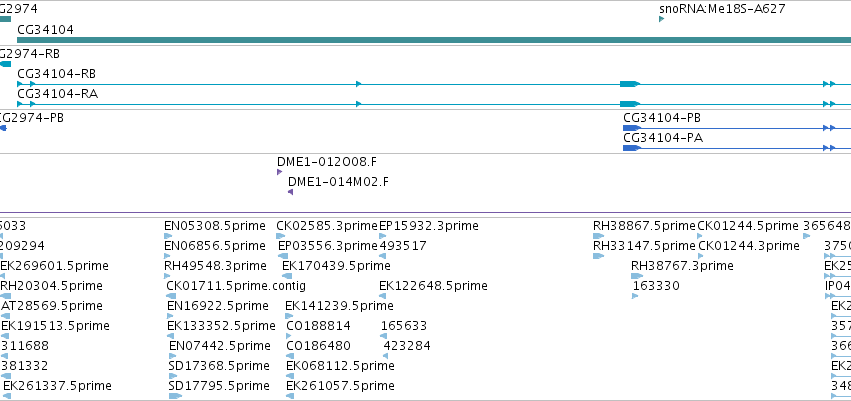Select the 381332 feature label

tap(24, 366)
